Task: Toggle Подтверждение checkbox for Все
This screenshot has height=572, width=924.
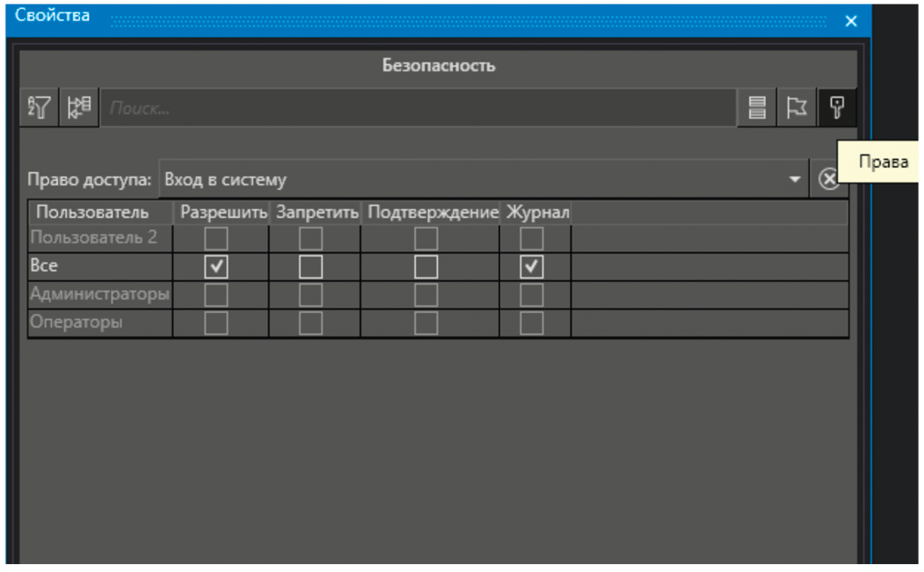Action: [x=426, y=267]
